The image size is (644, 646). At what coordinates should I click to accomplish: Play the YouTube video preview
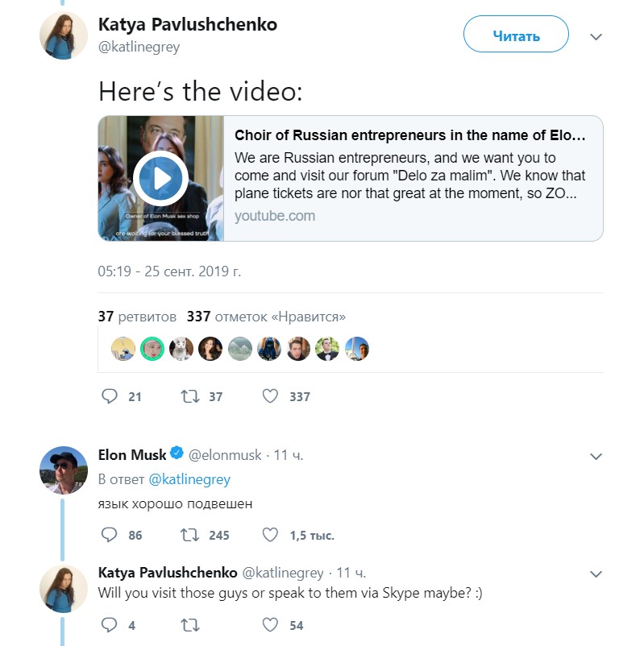(160, 178)
